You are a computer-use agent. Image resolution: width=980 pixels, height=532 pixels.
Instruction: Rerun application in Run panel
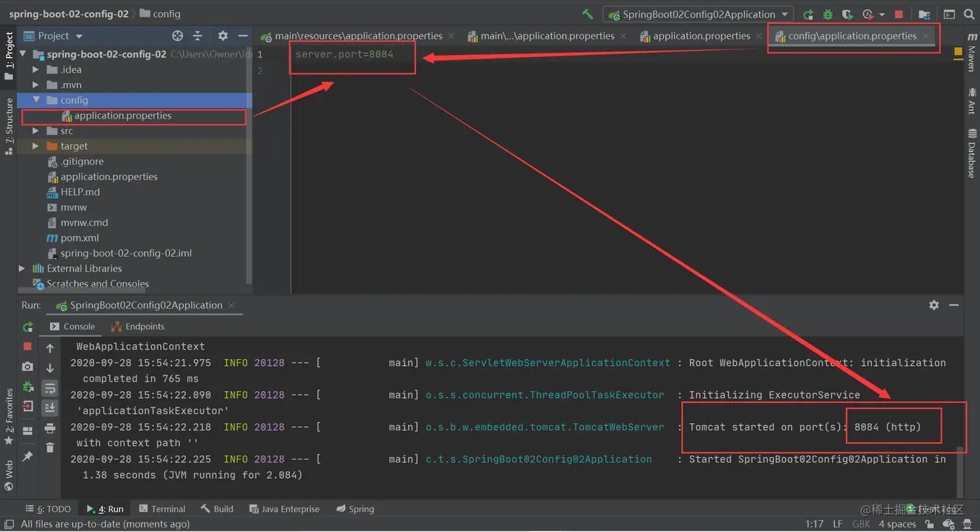click(x=28, y=327)
